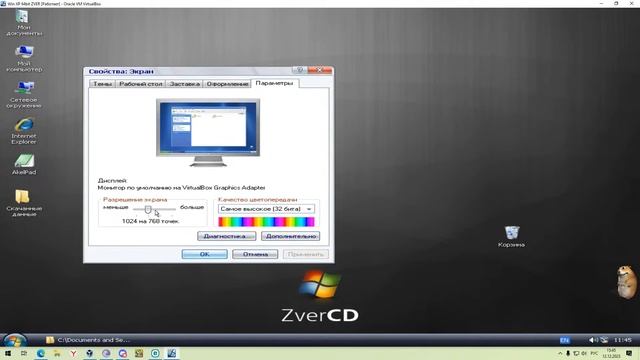Image resolution: width=640 pixels, height=360 pixels.
Task: Click the EN language indicator in the guest taskbar
Action: [x=564, y=340]
